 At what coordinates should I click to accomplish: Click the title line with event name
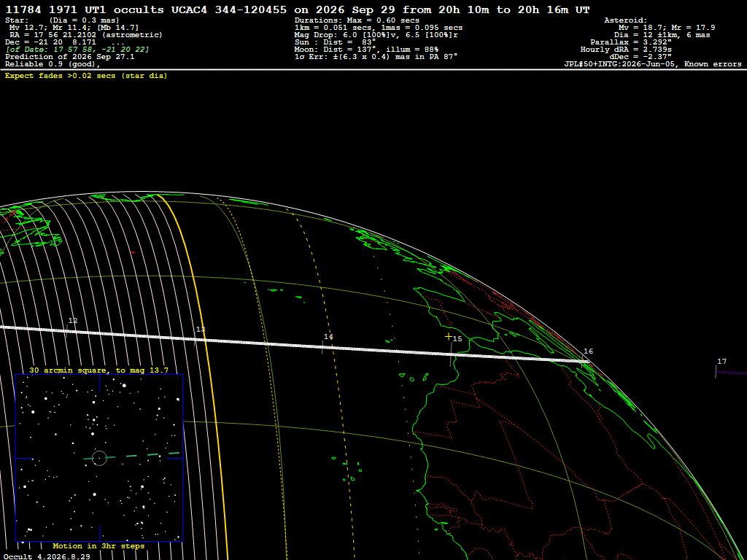(298, 9)
